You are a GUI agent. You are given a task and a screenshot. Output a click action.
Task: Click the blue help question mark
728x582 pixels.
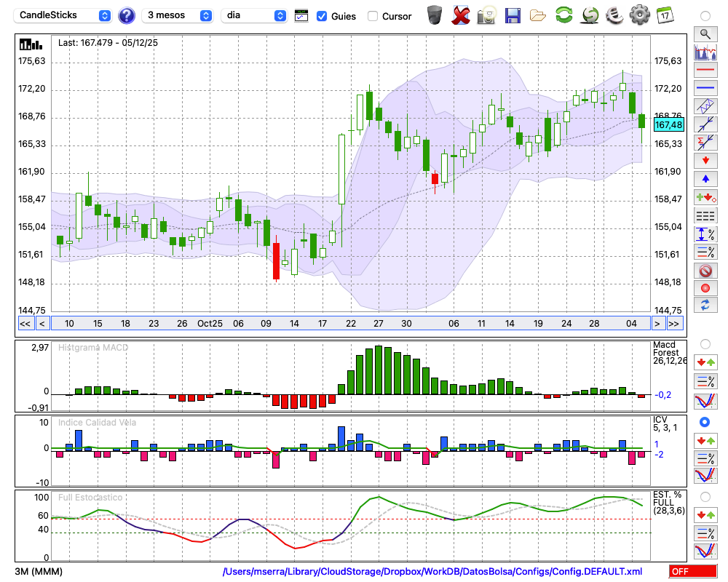point(127,15)
